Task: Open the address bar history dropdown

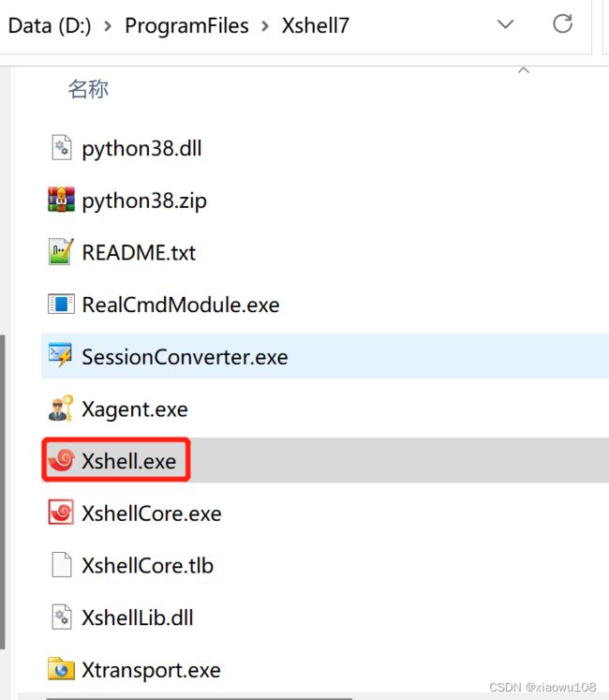Action: pos(505,24)
